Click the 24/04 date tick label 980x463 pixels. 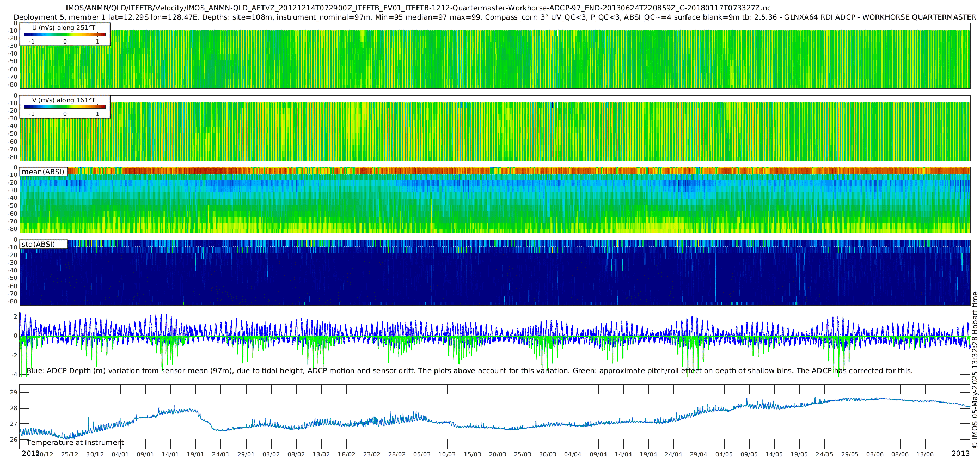673,454
